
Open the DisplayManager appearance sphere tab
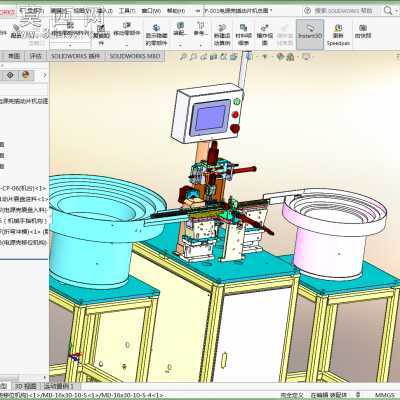click(x=26, y=75)
